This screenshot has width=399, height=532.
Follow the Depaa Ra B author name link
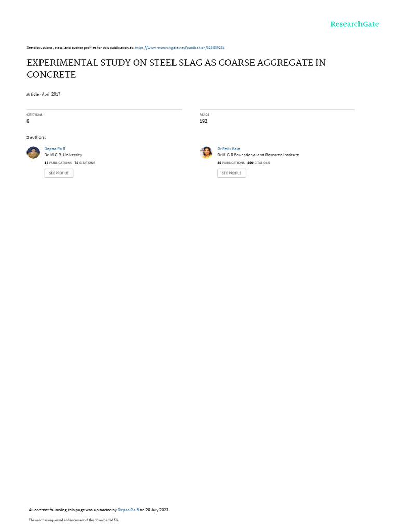pyautogui.click(x=55, y=149)
